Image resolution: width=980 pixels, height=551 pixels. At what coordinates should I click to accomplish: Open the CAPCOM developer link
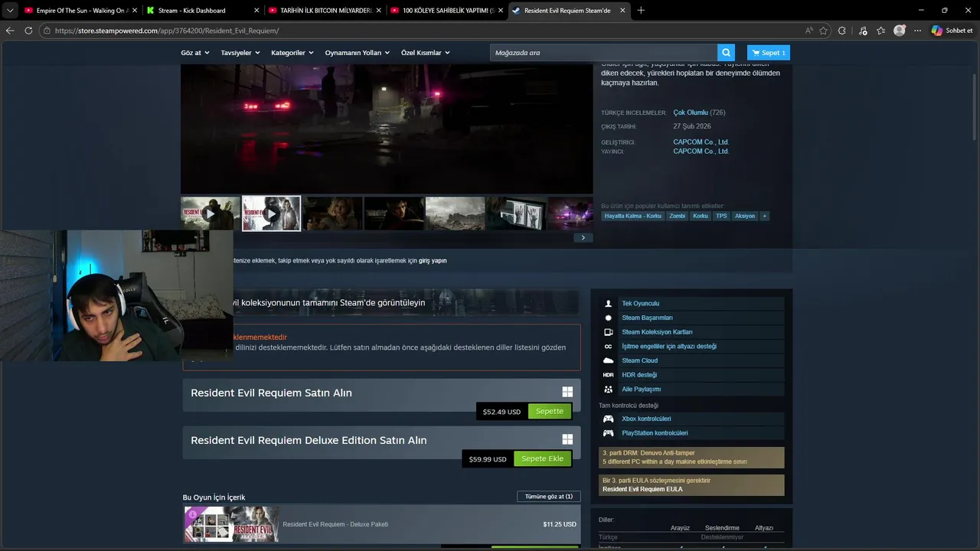pos(701,142)
